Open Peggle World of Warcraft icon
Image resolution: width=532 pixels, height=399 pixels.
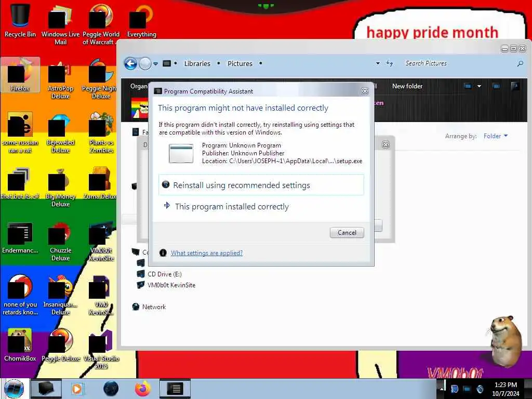[x=101, y=24]
